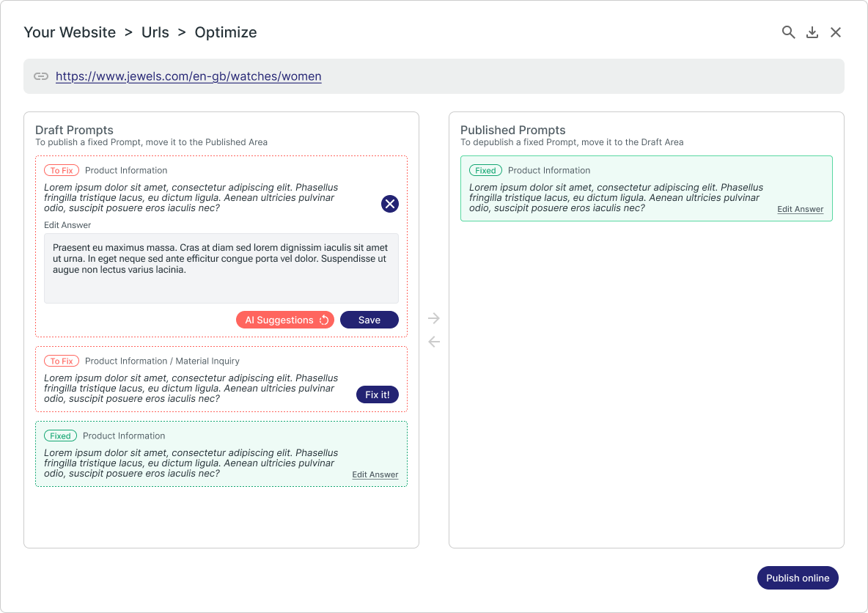Click the download icon at top right

(812, 32)
